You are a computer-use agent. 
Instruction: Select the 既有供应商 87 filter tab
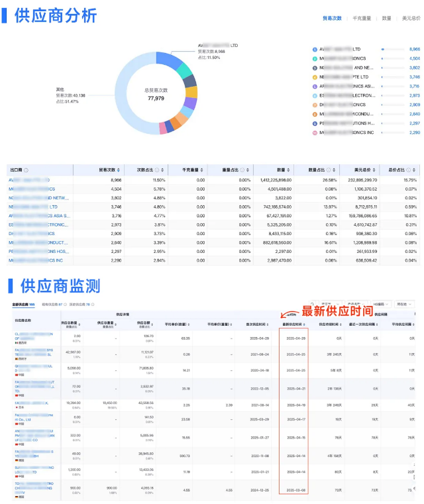click(x=52, y=304)
